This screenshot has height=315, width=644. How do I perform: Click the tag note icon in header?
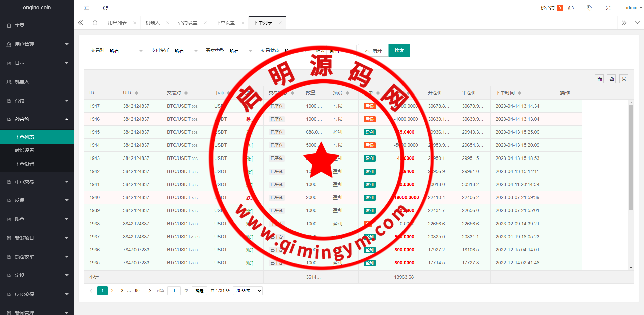pos(589,8)
